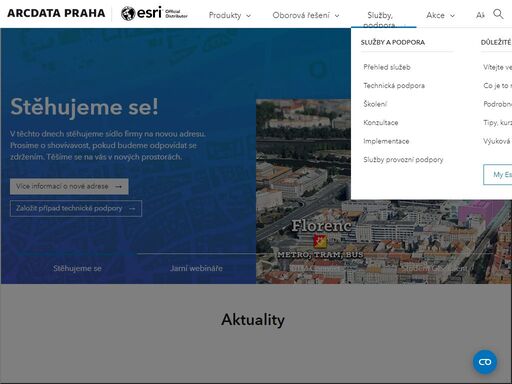512x384 pixels.
Task: Click the My Esri outlined button
Action: click(x=497, y=174)
